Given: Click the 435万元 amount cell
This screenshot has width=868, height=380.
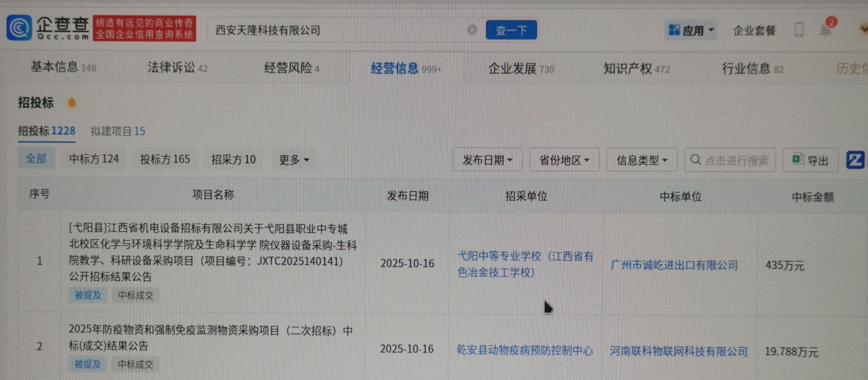Looking at the screenshot, I should point(785,265).
